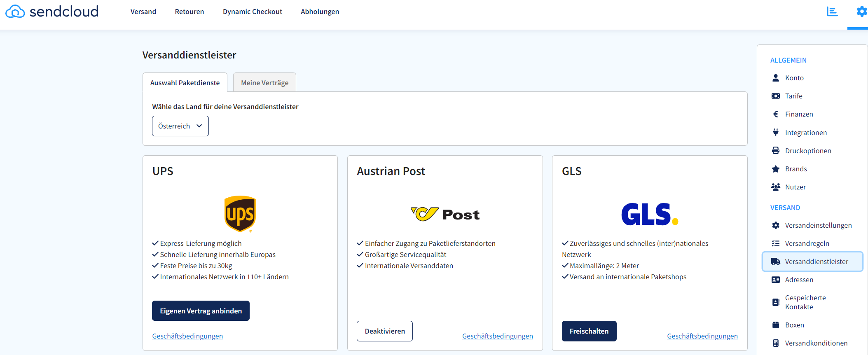868x355 pixels.
Task: Select the Auswahl Paketdienste tab
Action: tap(185, 83)
